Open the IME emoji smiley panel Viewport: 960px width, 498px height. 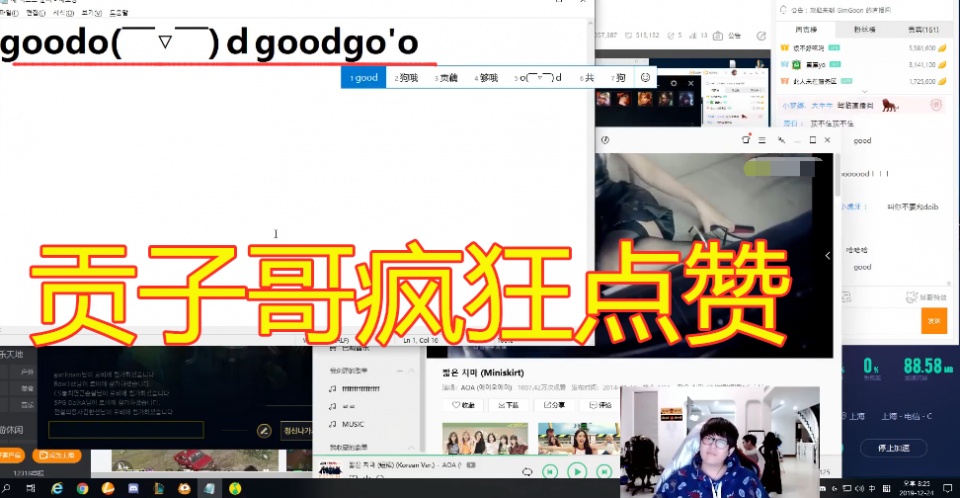(x=645, y=77)
